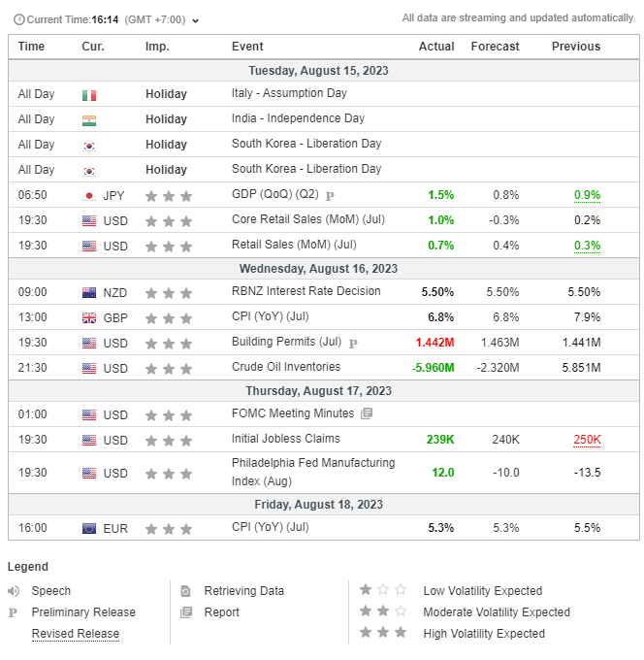Click the Retrieving Data icon in the legend

click(185, 591)
